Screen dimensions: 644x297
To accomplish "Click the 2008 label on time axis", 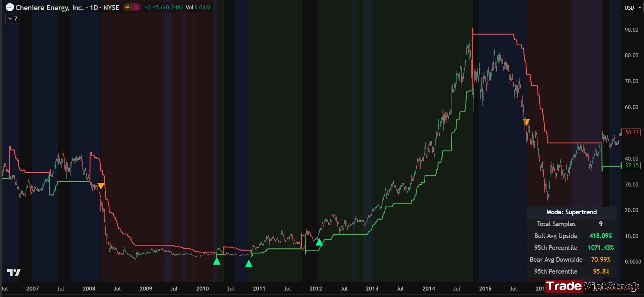I will (89, 289).
